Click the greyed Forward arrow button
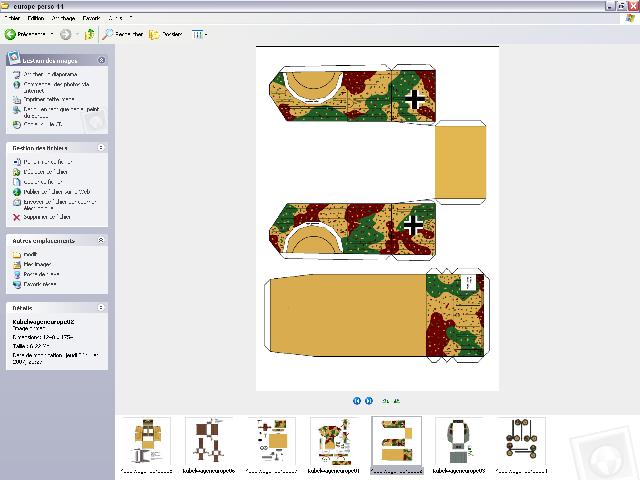 tap(65, 34)
